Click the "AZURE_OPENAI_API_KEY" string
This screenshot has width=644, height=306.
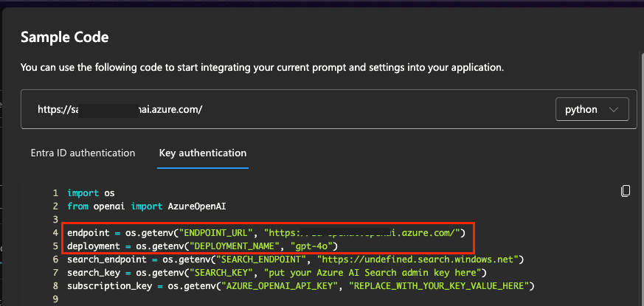[x=285, y=285]
